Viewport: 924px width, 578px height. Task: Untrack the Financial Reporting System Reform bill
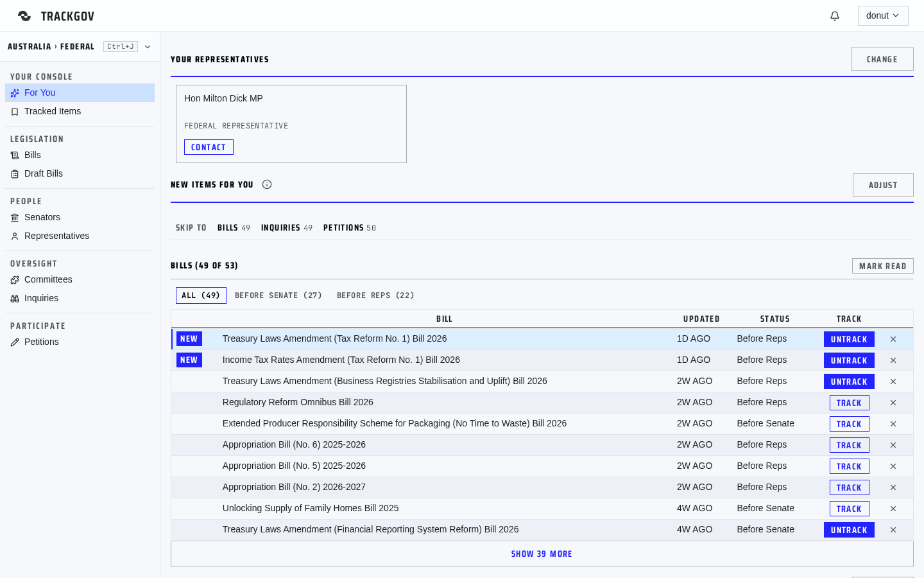tap(849, 530)
